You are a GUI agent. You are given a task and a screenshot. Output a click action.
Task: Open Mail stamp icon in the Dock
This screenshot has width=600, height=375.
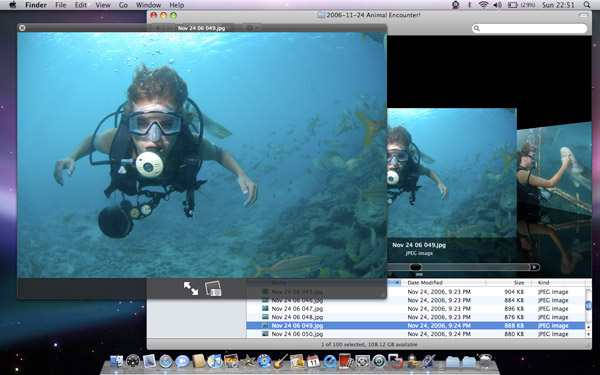click(x=149, y=361)
